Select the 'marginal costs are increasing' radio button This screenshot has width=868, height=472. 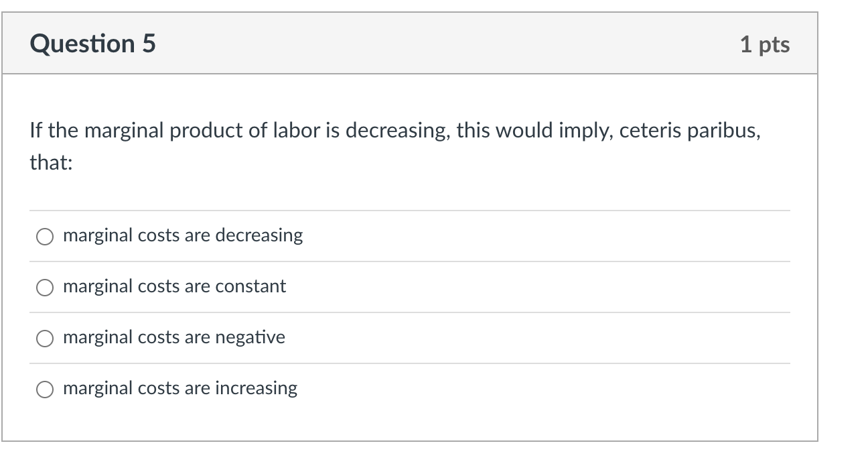tap(44, 389)
